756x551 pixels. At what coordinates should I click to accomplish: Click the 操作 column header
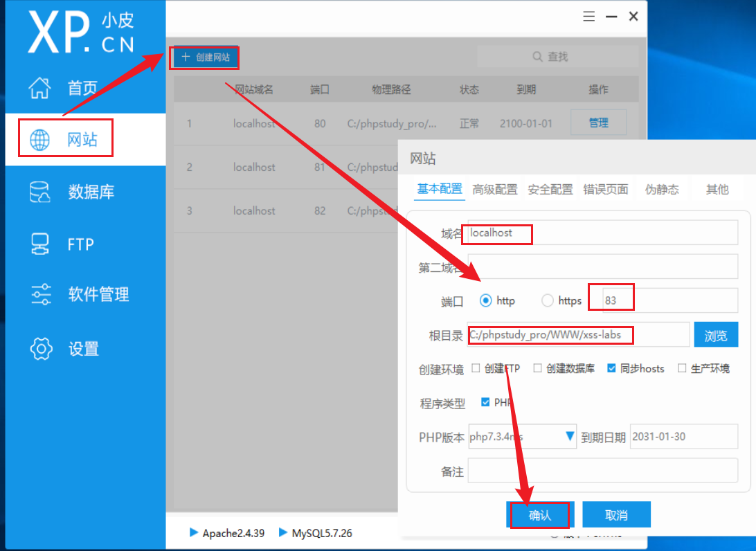pos(598,89)
